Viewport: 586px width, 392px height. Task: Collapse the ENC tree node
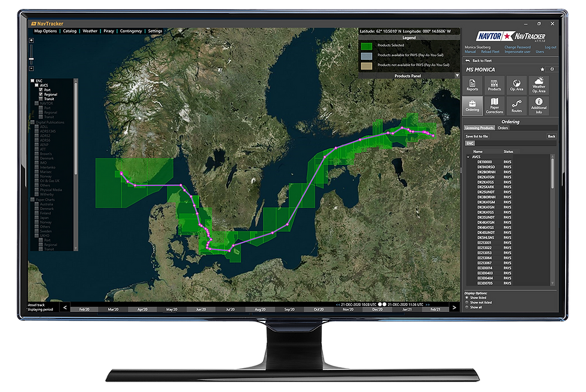point(32,80)
